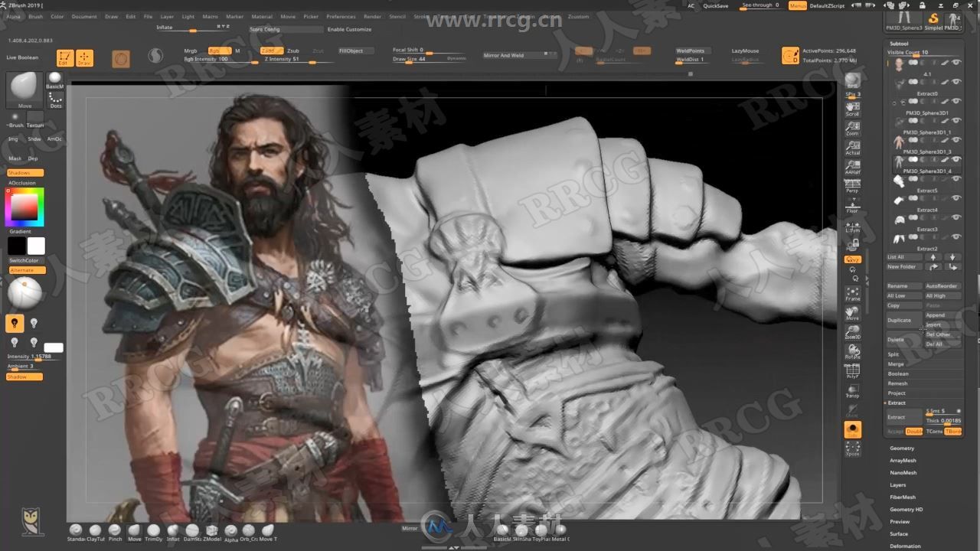Click the Duplicate subtool button
Screen dimensions: 980x551
[903, 320]
